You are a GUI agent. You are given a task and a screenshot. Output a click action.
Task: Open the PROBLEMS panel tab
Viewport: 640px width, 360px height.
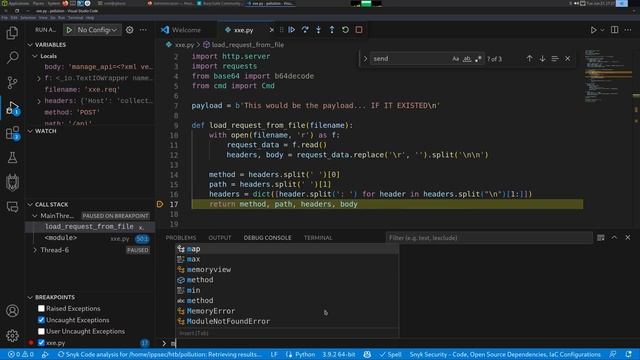tap(181, 238)
